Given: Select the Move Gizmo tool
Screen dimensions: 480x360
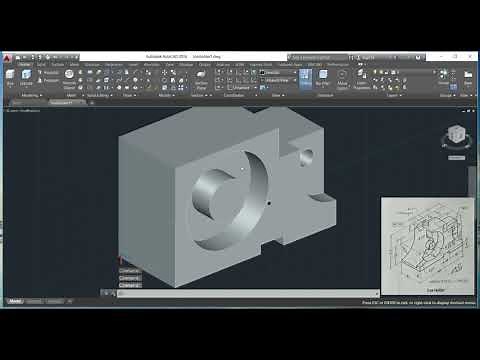Looking at the screenshot, I should (x=342, y=80).
